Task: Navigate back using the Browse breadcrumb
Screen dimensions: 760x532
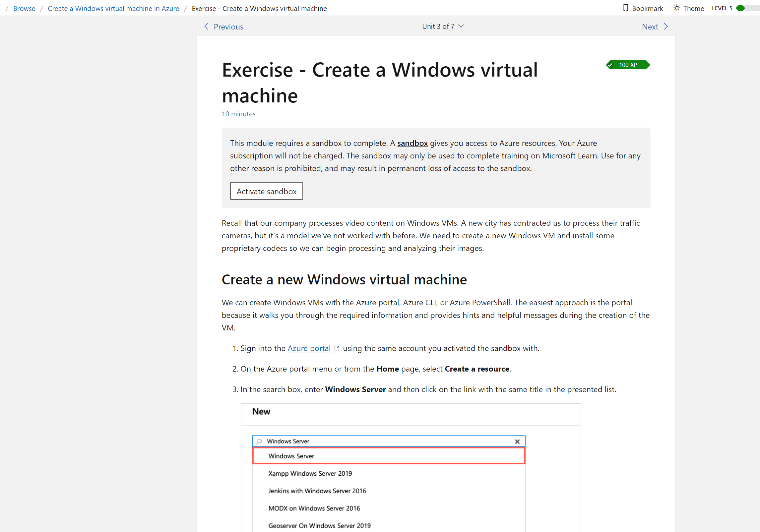Action: point(24,8)
